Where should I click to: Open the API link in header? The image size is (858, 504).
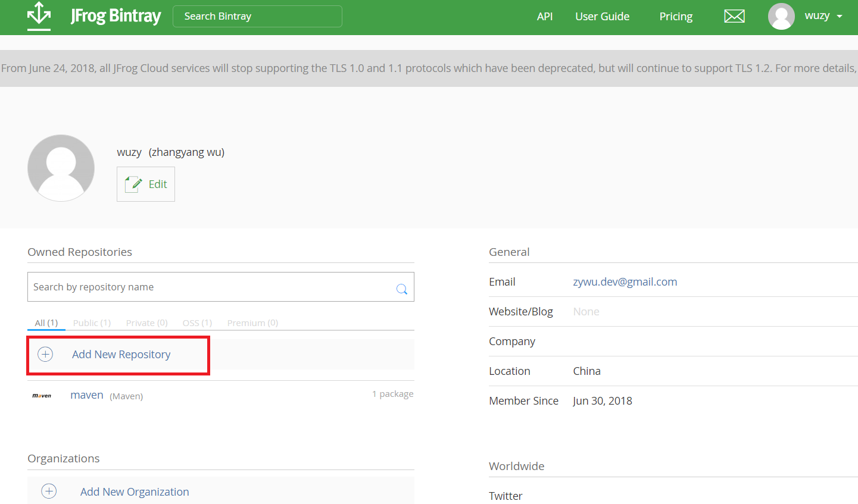tap(544, 17)
